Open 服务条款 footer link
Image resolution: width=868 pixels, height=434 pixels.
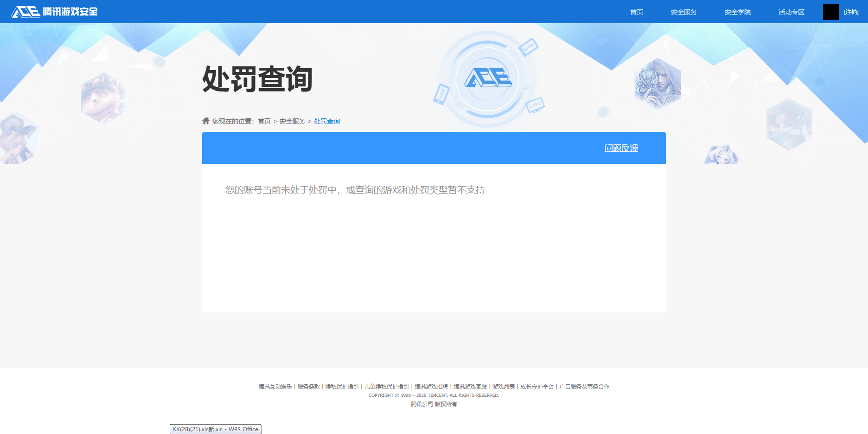pyautogui.click(x=308, y=386)
